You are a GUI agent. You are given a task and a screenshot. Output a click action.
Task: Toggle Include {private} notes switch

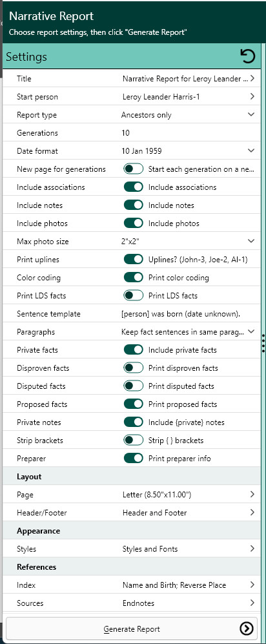134,422
